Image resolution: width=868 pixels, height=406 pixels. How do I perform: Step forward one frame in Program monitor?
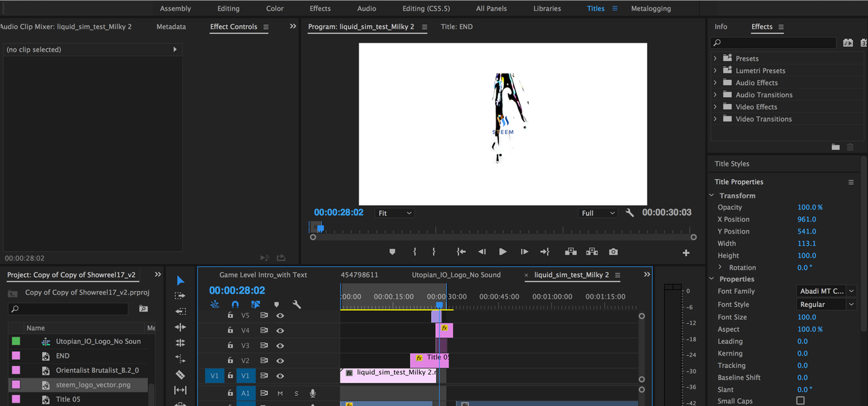(x=524, y=252)
